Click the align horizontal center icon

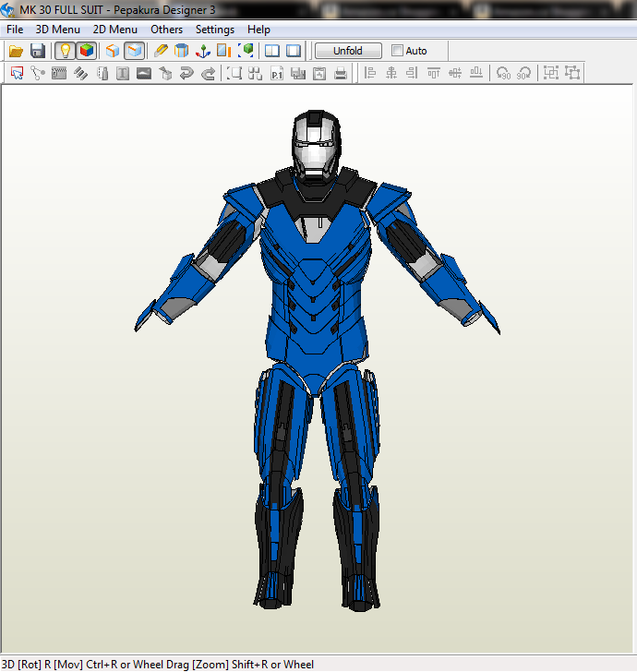391,73
